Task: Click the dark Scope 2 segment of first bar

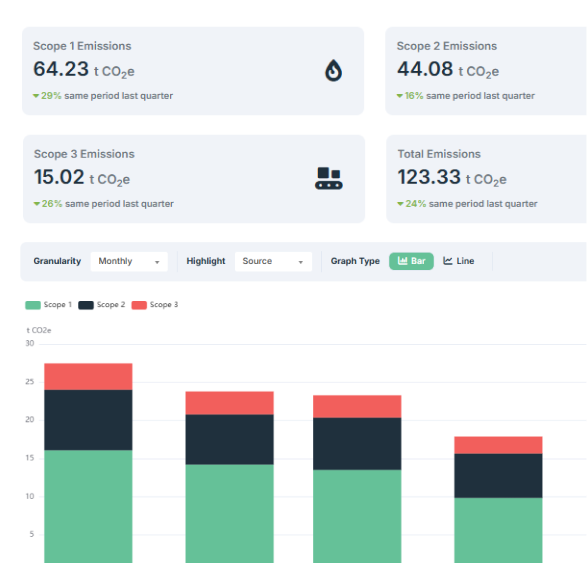Action: tap(88, 420)
